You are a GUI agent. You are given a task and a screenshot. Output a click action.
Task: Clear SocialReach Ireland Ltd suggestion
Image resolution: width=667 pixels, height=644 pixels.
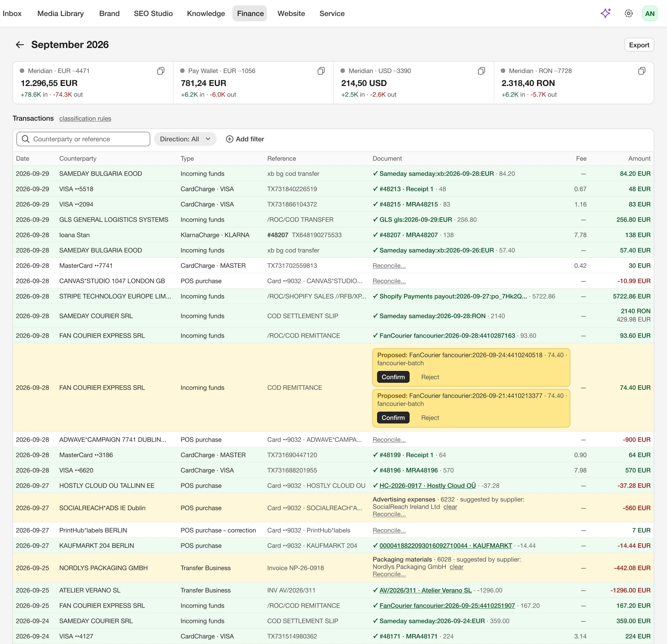[450, 507]
